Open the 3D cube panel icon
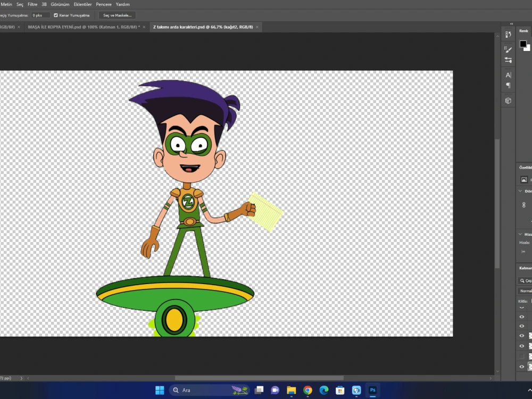The height and width of the screenshot is (399, 532). (x=508, y=101)
